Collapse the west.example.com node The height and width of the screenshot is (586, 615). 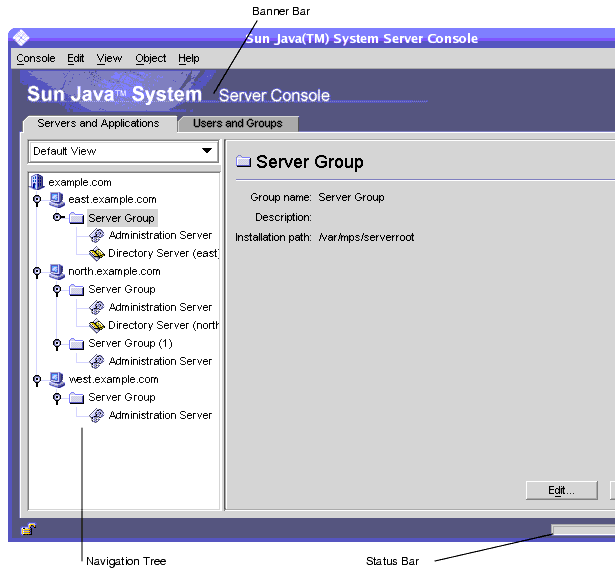pos(37,380)
